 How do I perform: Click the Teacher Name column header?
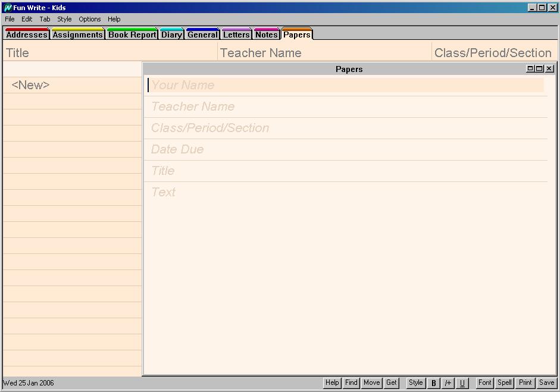pyautogui.click(x=324, y=53)
